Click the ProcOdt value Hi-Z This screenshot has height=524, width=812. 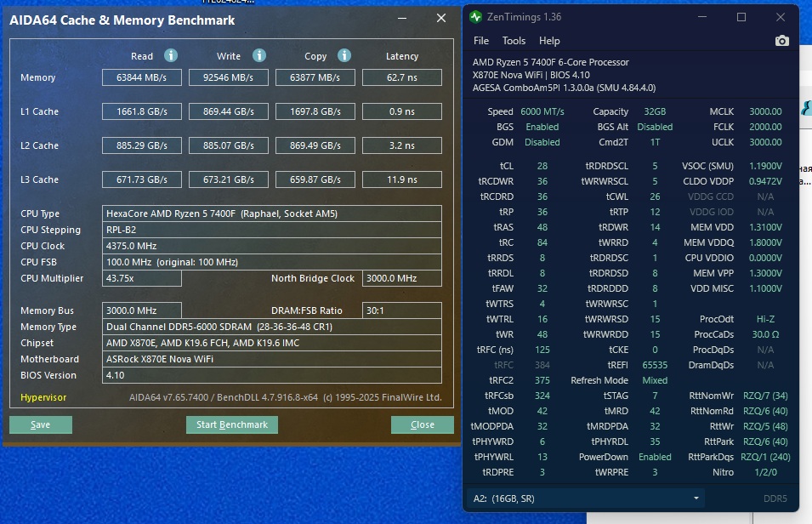765,319
